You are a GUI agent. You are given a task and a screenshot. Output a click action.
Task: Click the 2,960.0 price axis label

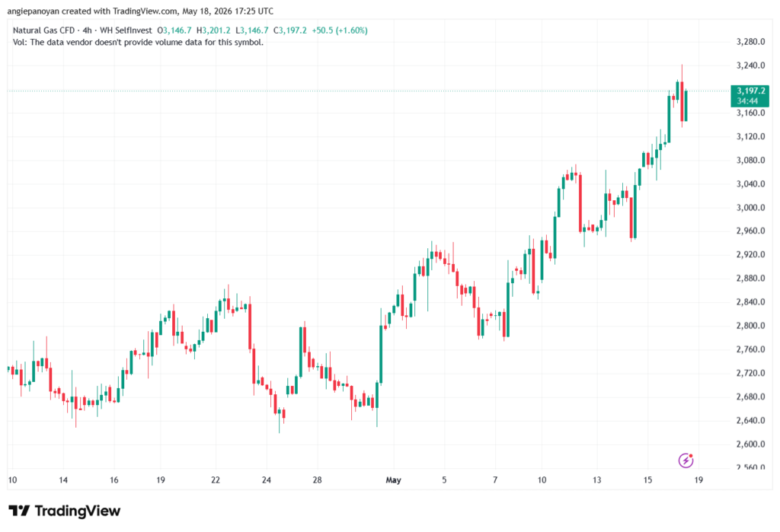coord(750,231)
